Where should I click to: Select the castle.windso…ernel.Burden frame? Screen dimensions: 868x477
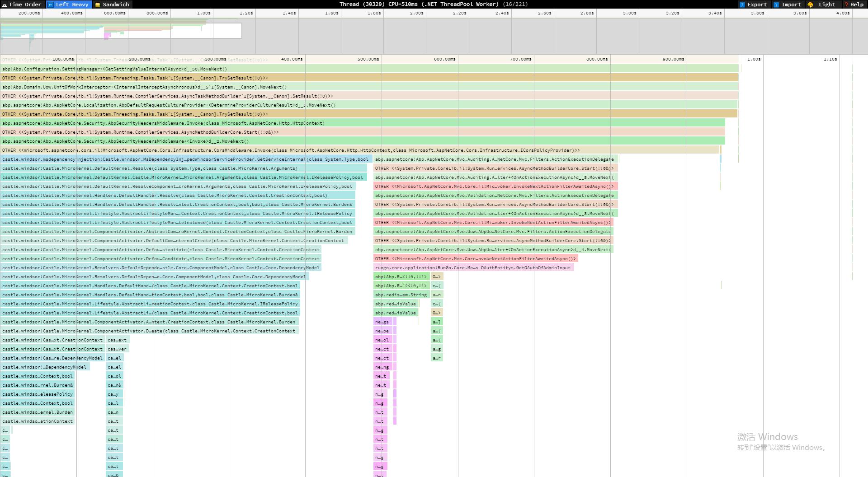38,412
